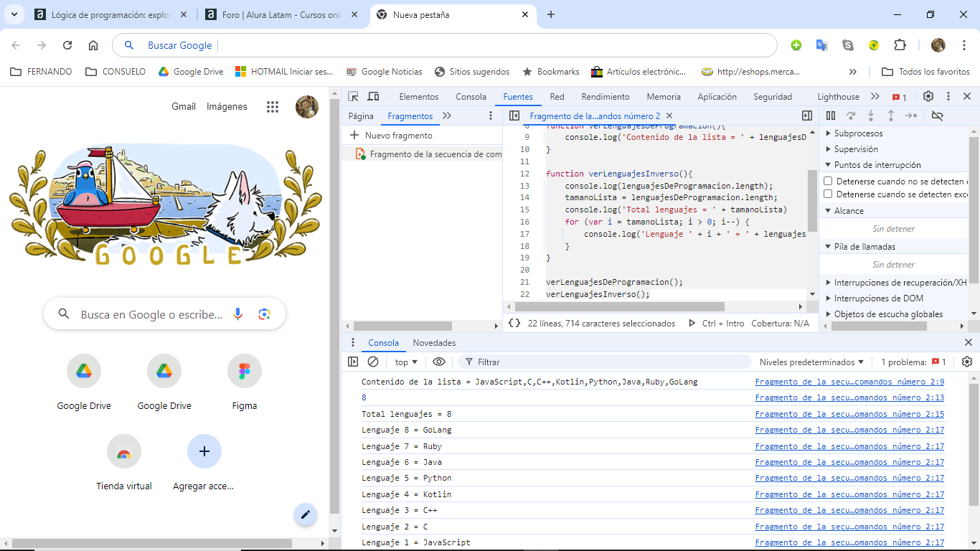Screen dimensions: 980x551
Task: Click the step over function icon
Action: pos(851,116)
